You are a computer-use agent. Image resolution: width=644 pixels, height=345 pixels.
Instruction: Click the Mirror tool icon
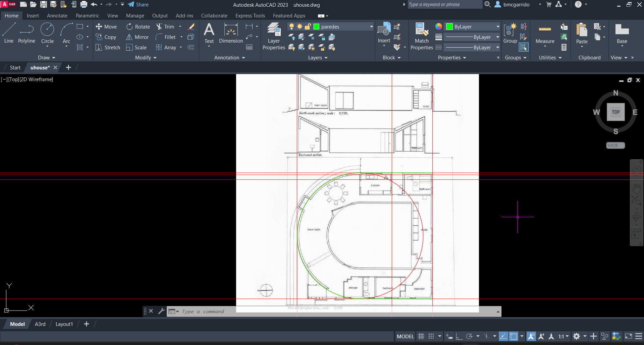click(x=129, y=37)
